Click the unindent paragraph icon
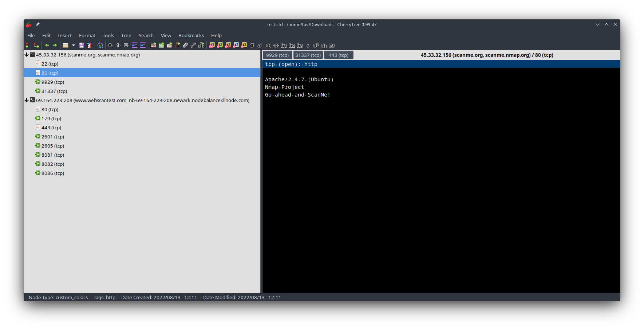This screenshot has height=329, width=644. 143,45
